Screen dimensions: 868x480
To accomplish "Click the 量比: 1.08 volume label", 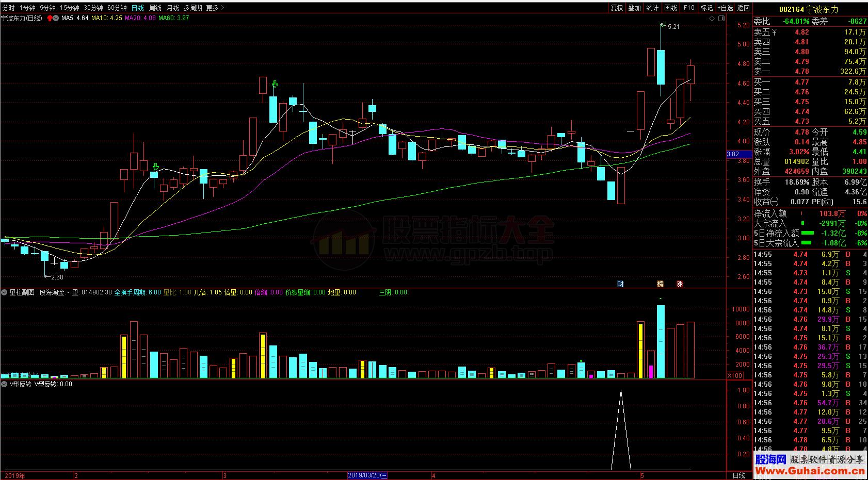I will pyautogui.click(x=177, y=292).
